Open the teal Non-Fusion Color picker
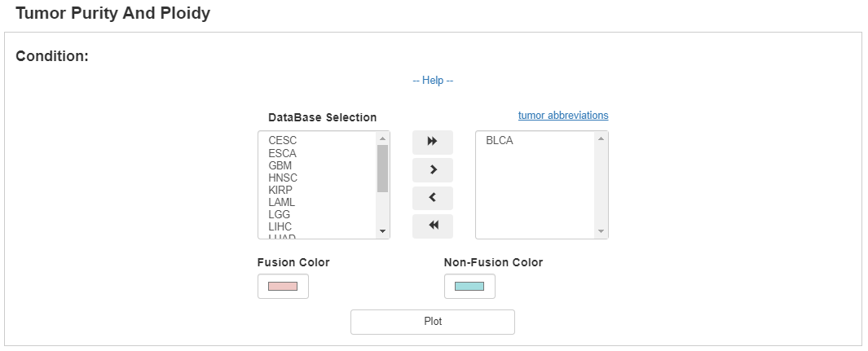Image resolution: width=868 pixels, height=351 pixels. (469, 287)
